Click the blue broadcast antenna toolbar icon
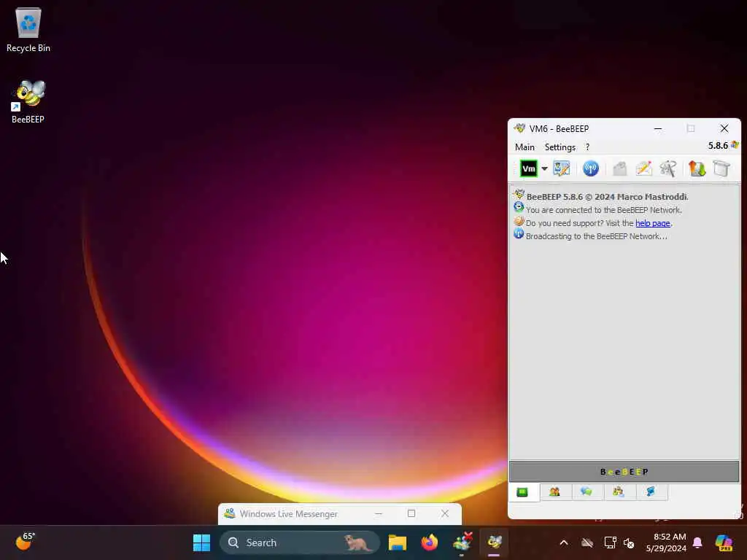 (591, 168)
